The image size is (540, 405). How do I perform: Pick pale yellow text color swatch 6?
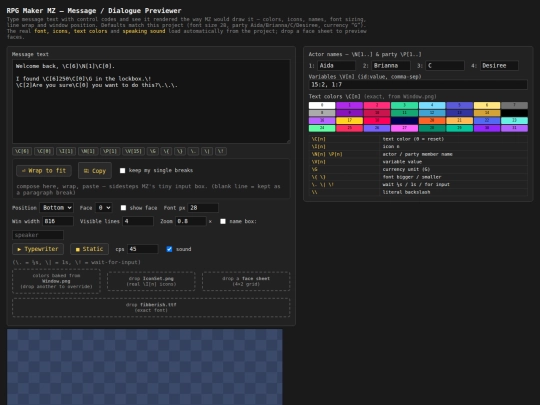(x=487, y=105)
